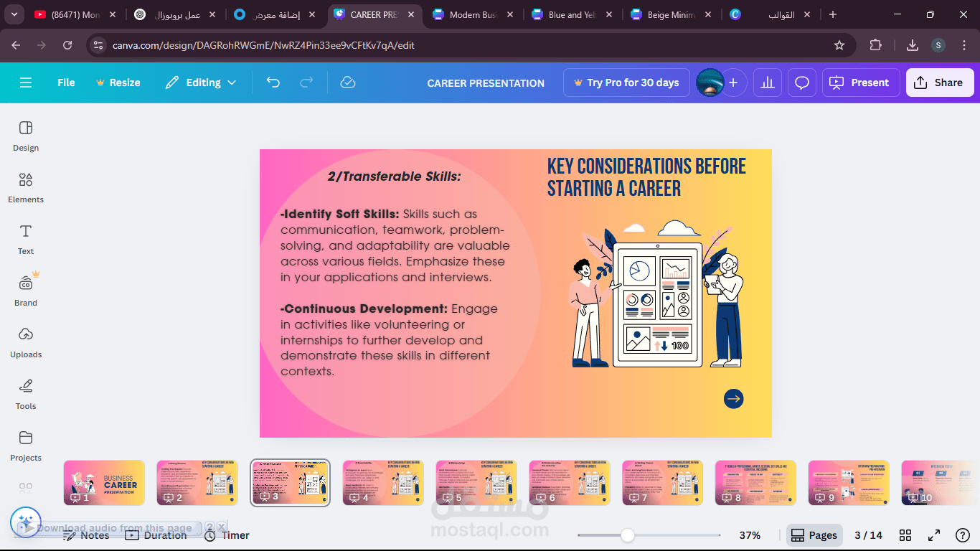Click the user profile avatar
This screenshot has height=551, width=980.
(710, 83)
